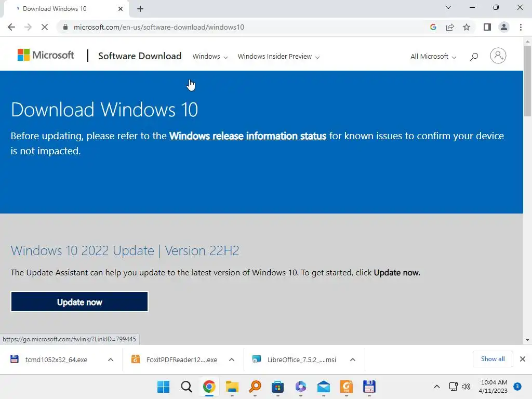Click the Update now button
The height and width of the screenshot is (399, 532).
pos(79,302)
